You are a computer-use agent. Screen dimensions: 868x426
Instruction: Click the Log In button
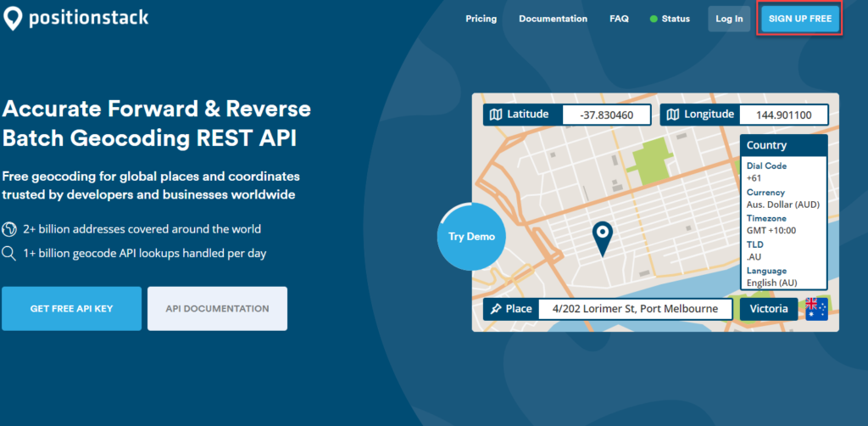coord(729,19)
